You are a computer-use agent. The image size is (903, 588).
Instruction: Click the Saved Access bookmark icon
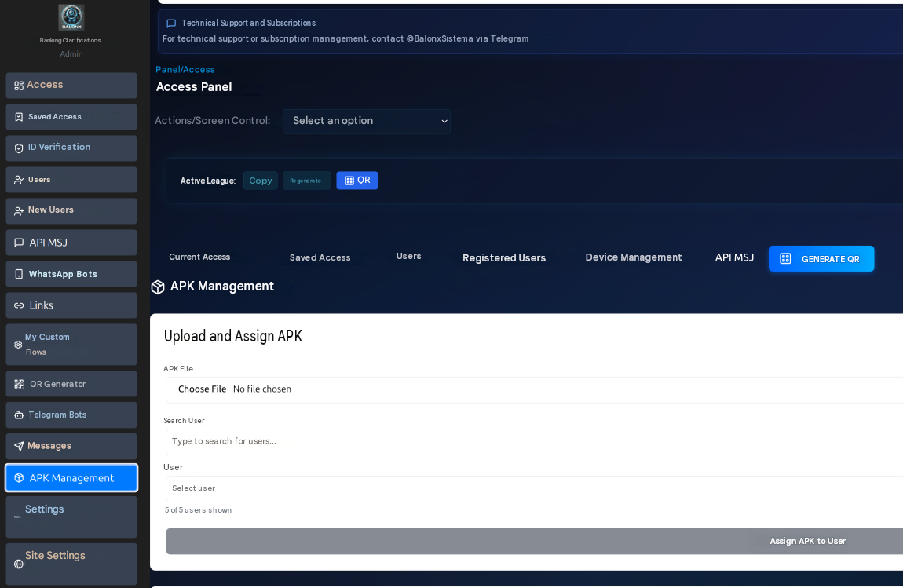[x=19, y=117]
